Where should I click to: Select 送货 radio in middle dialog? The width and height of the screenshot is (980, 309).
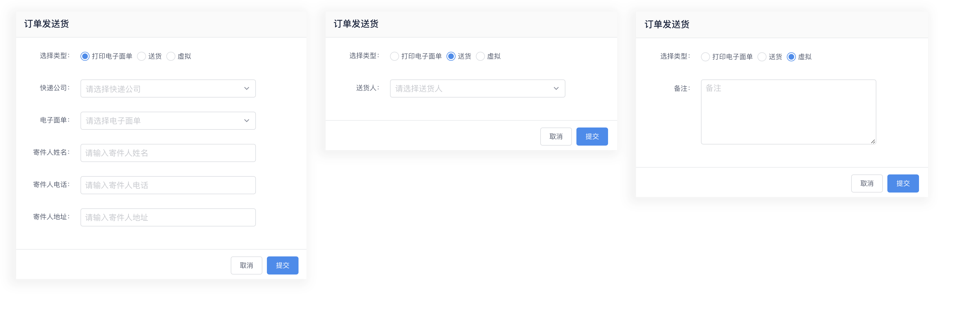tap(451, 56)
